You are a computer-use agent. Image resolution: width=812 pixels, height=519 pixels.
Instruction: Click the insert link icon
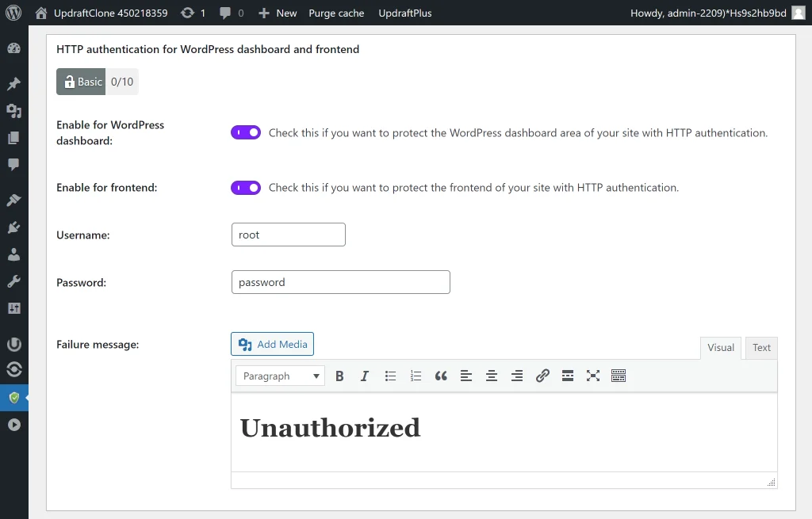542,376
